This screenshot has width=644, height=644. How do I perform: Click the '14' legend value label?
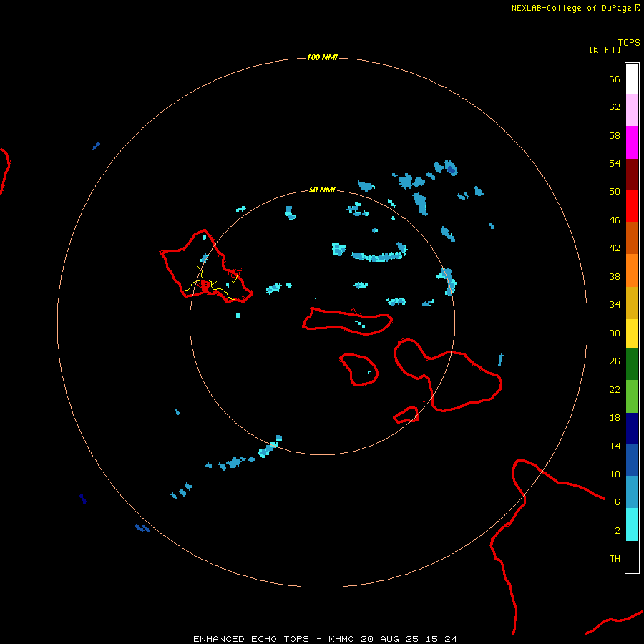[x=615, y=446]
